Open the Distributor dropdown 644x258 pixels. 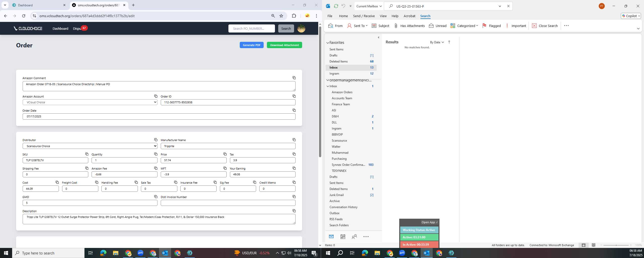(x=90, y=146)
